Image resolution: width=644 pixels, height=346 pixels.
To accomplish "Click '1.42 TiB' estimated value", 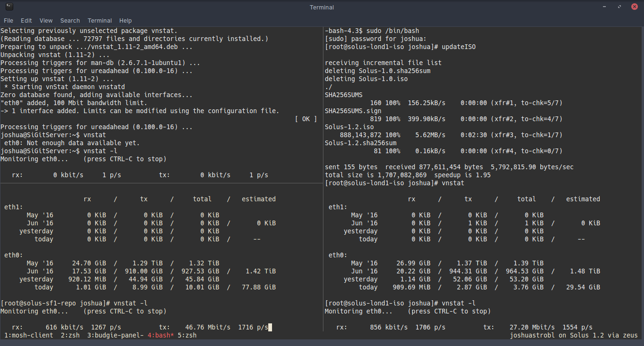I will point(261,271).
